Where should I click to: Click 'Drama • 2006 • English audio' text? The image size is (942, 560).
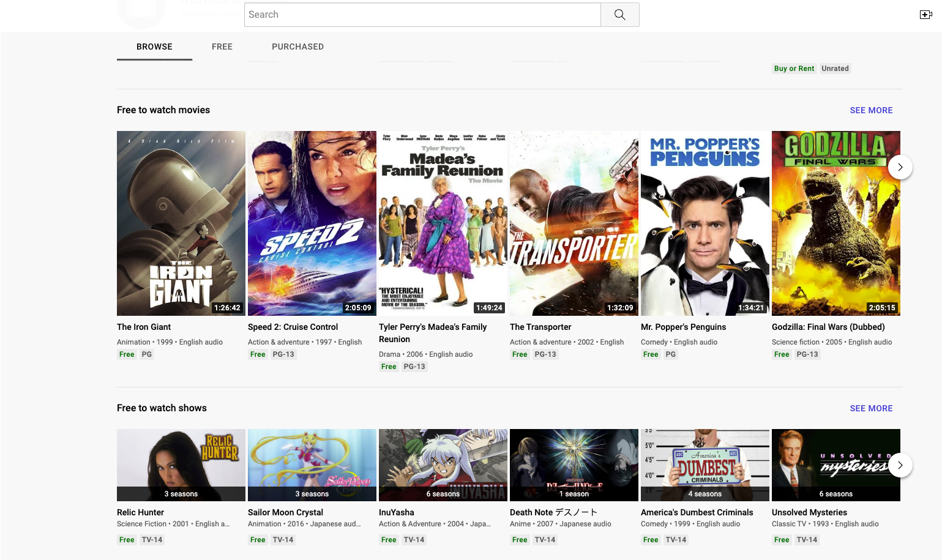(x=426, y=354)
